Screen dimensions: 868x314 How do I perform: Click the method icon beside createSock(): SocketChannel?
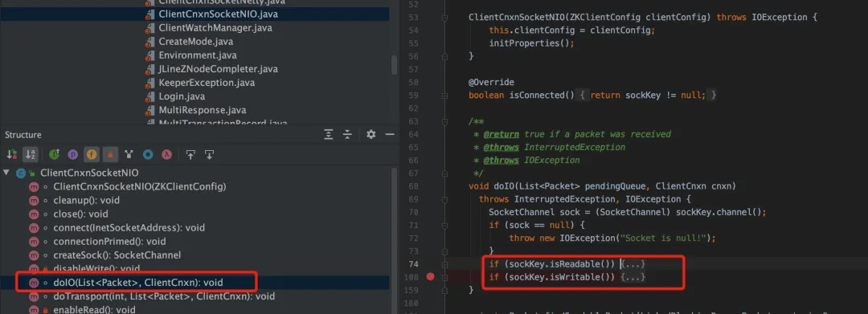tap(35, 255)
